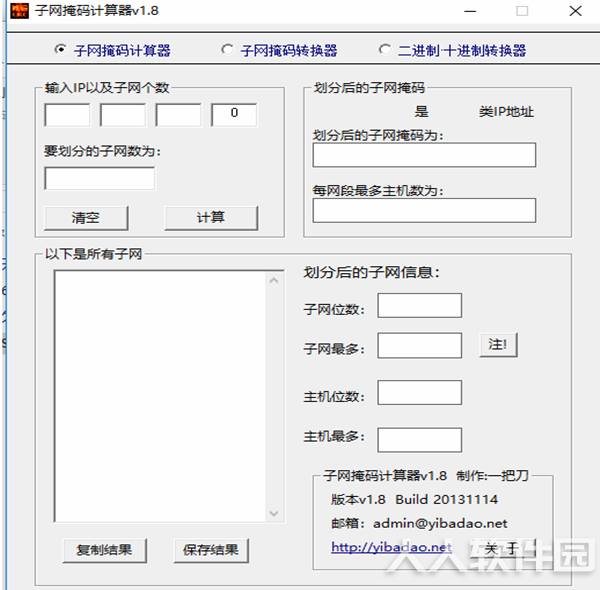The image size is (600, 590).
Task: Click the app icon in title bar
Action: coord(19,11)
